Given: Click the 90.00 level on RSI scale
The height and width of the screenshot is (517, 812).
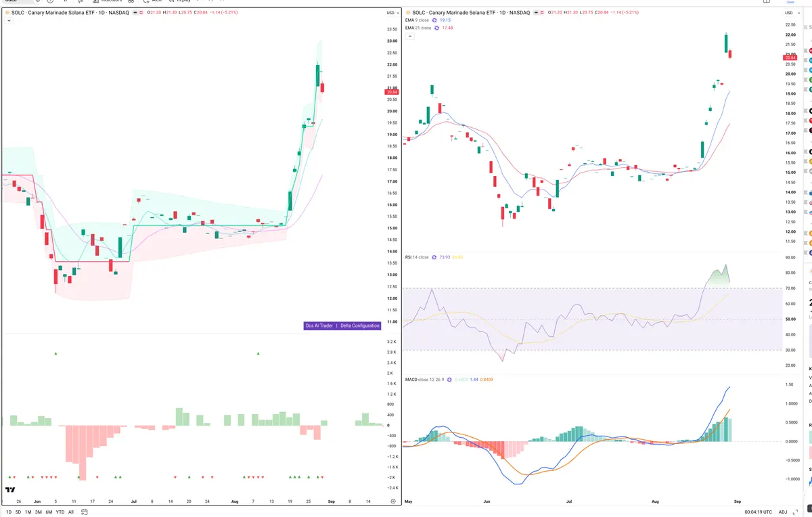Looking at the screenshot, I should [x=791, y=258].
